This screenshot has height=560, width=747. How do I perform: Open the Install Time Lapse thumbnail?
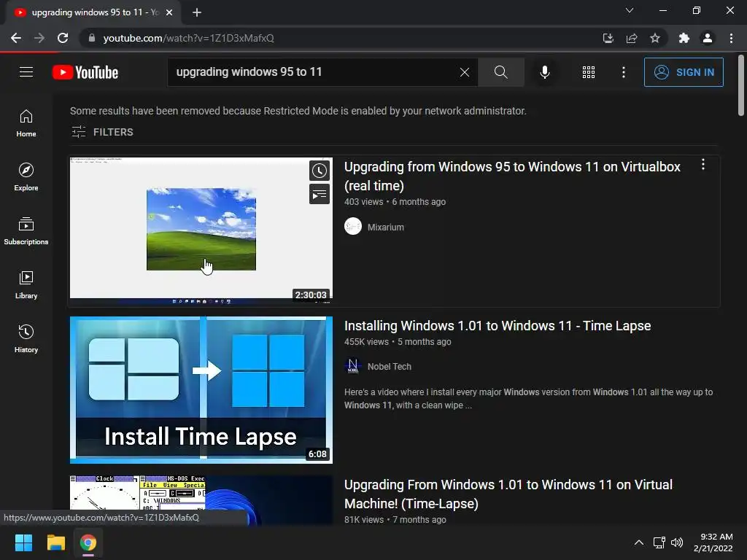click(201, 389)
